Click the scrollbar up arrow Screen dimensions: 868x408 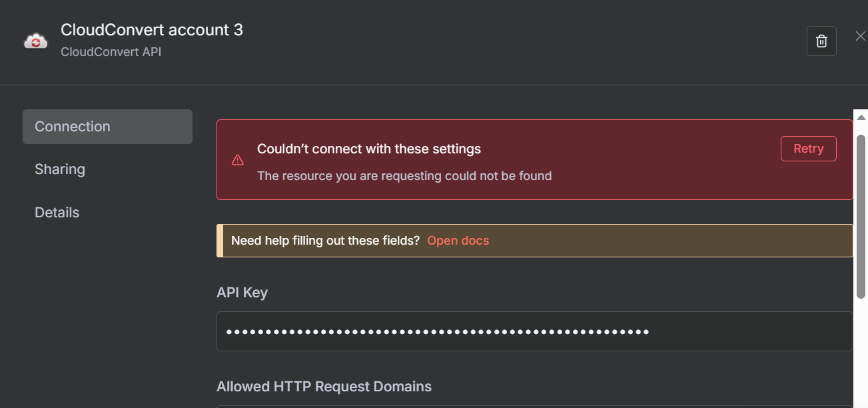tap(861, 117)
